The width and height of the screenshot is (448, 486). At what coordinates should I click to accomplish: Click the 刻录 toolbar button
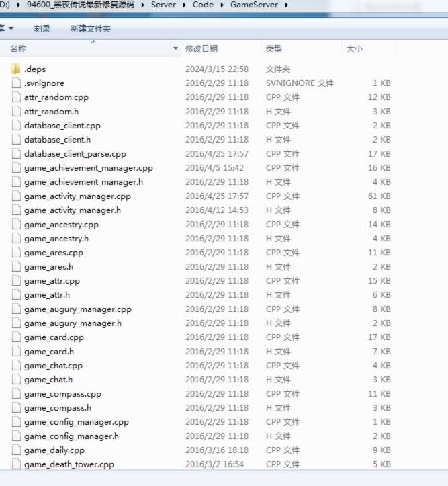click(x=42, y=28)
